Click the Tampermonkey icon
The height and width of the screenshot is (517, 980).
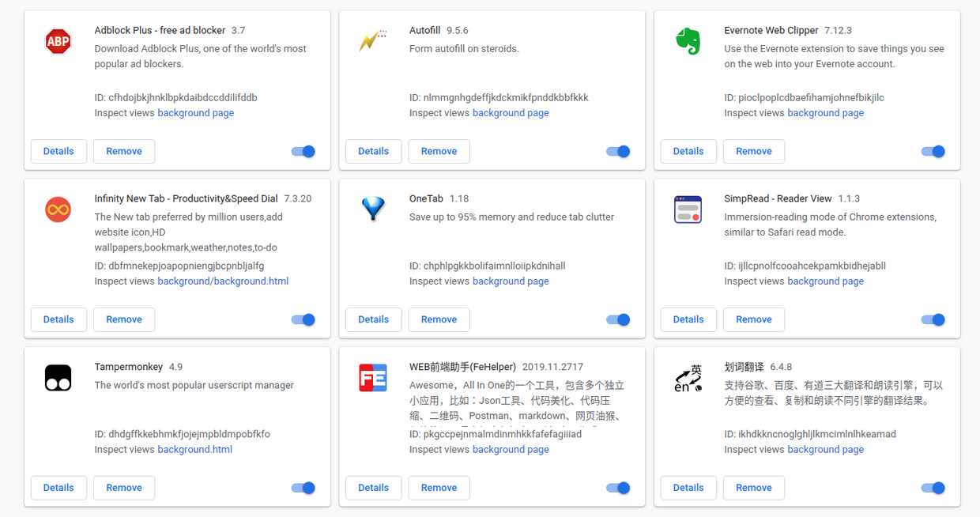[x=58, y=378]
